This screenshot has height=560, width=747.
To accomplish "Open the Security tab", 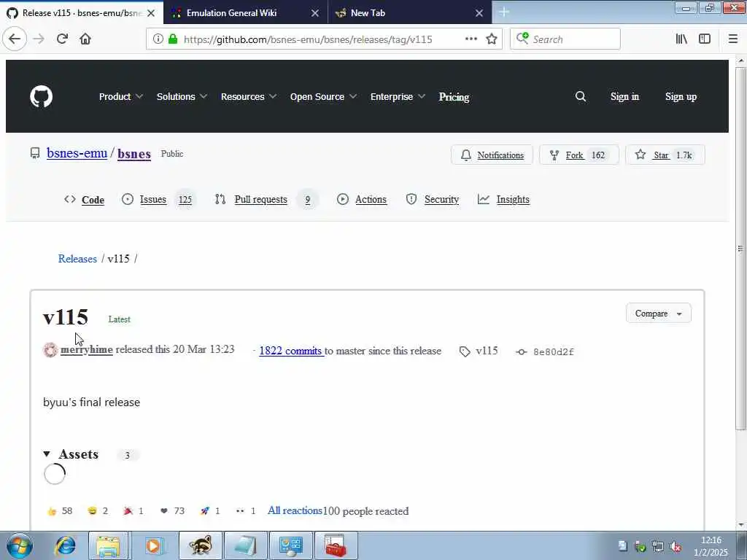I will [433, 200].
